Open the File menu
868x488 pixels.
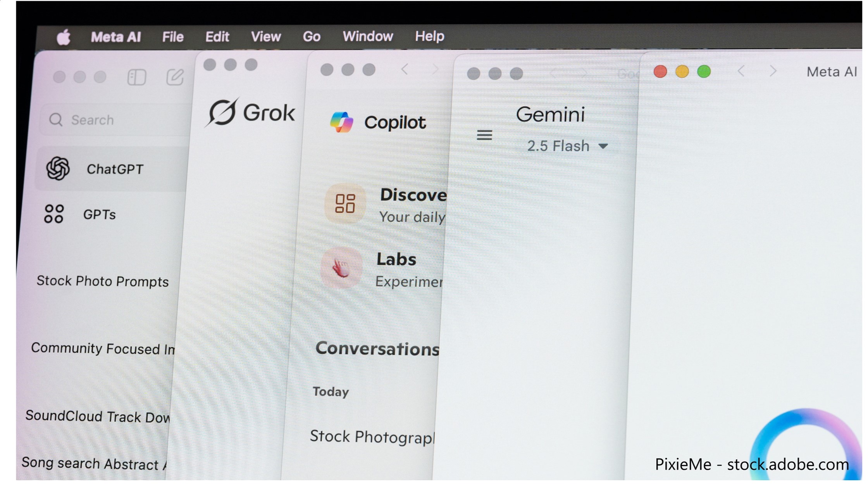click(172, 37)
